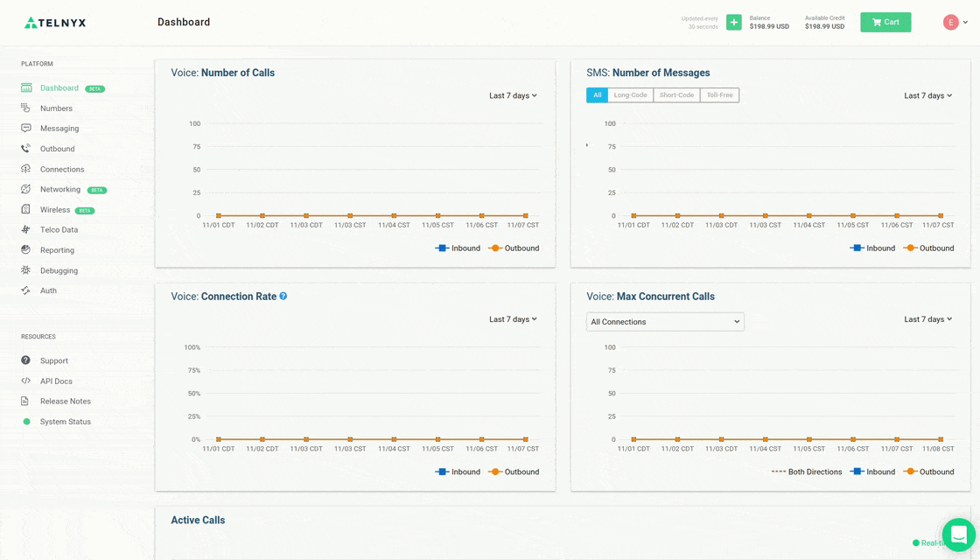This screenshot has height=560, width=980.
Task: Click the Support question mark icon
Action: 25,360
